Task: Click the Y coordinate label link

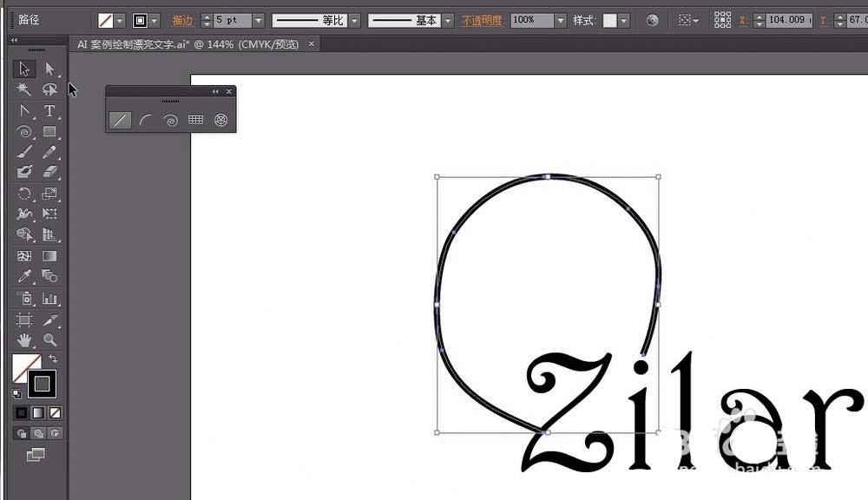Action: [x=823, y=21]
